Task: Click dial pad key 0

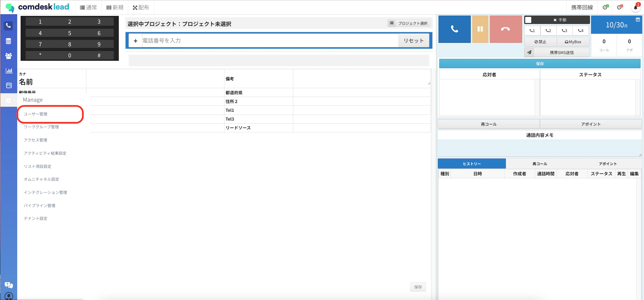Action: (70, 55)
